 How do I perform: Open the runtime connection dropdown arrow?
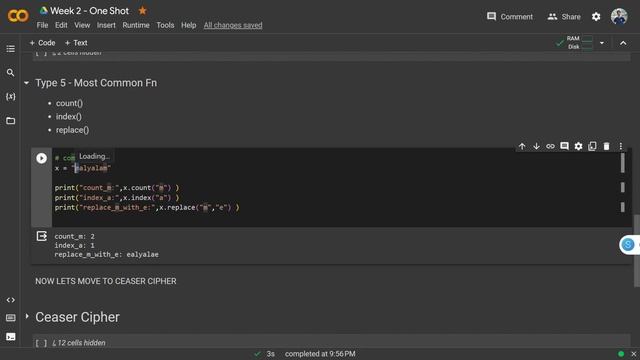[x=602, y=43]
